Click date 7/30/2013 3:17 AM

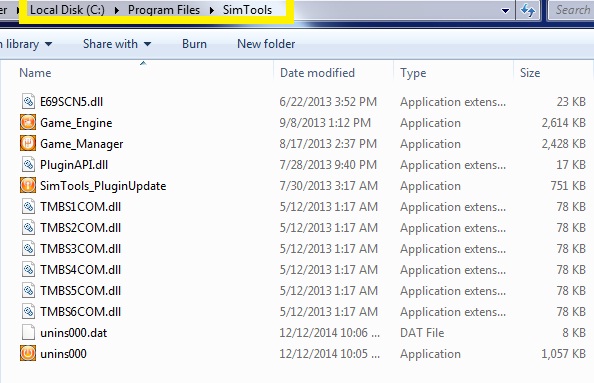(x=328, y=186)
